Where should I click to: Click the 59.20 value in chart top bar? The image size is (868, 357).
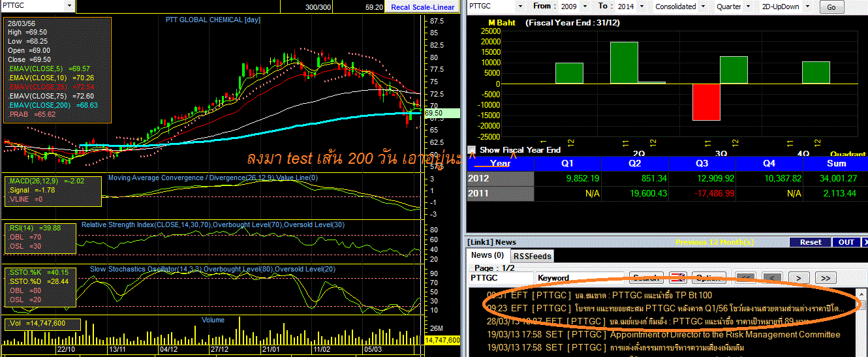[x=374, y=7]
